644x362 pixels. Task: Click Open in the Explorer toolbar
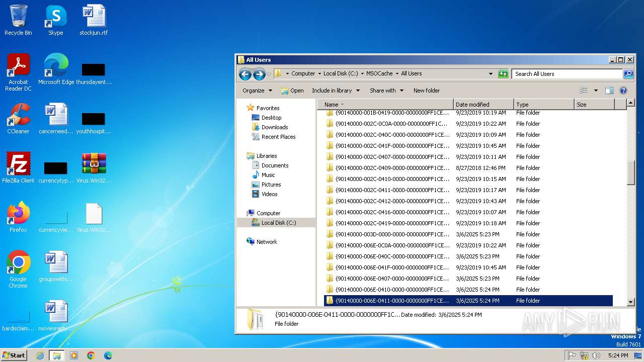tap(292, 90)
